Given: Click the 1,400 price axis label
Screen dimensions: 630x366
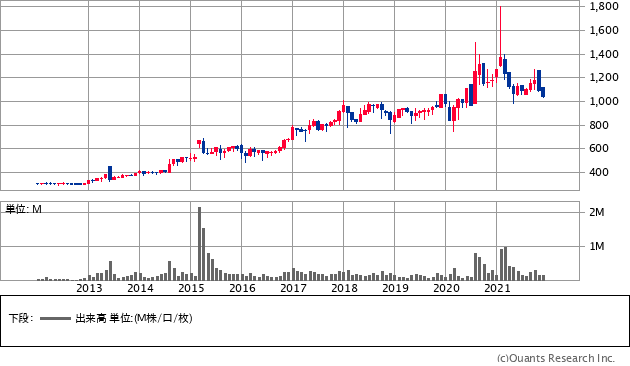Looking at the screenshot, I should coord(604,54).
